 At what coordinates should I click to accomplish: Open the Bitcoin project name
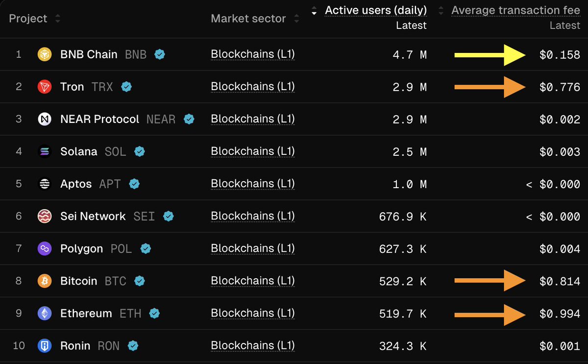pos(78,281)
